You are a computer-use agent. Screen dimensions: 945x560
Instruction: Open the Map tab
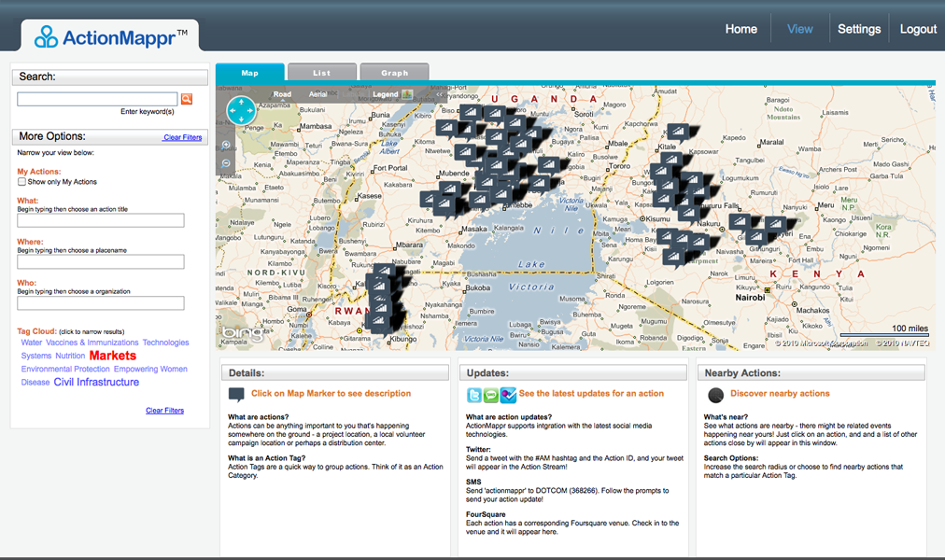point(249,72)
